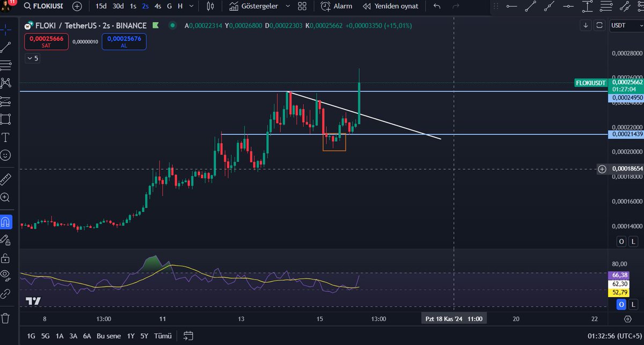This screenshot has height=345, width=644.
Task: Open the go to date calendar icon
Action: (188, 336)
